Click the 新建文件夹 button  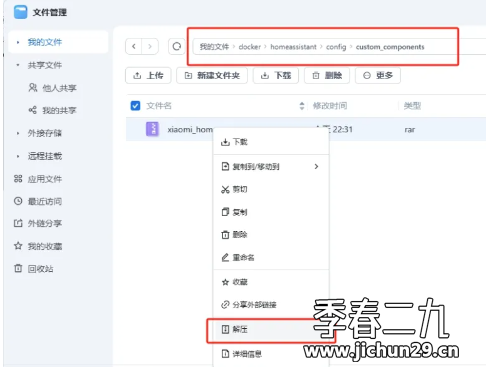(x=212, y=76)
